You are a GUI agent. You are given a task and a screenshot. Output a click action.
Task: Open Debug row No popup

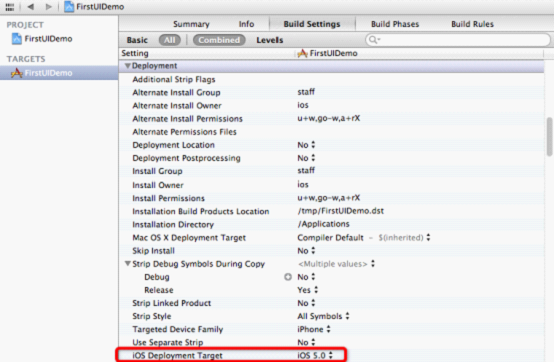(306, 277)
